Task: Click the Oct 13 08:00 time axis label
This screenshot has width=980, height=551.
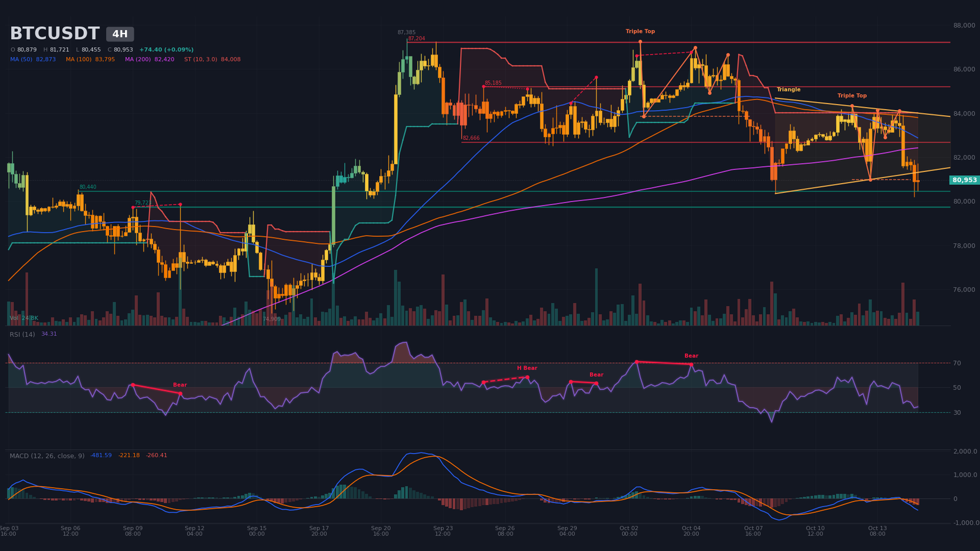Action: coord(877,531)
